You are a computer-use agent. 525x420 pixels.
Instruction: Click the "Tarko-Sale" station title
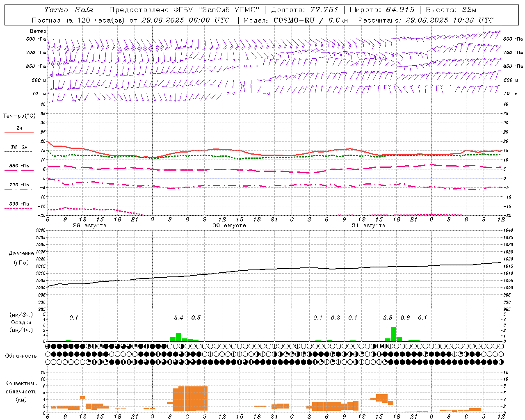pyautogui.click(x=69, y=10)
